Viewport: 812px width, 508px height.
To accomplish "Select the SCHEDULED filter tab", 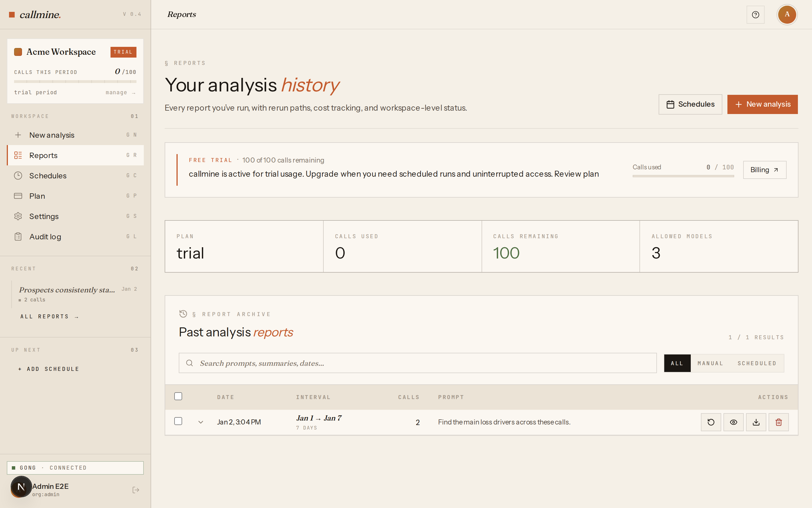I will (x=757, y=363).
